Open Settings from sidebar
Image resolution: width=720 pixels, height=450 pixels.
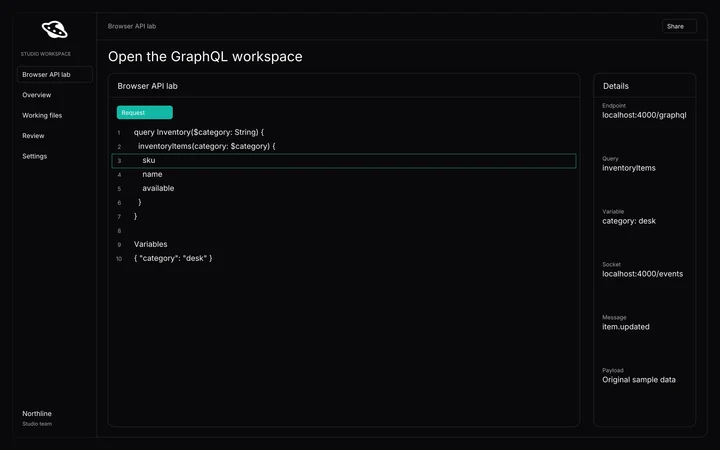[x=34, y=156]
